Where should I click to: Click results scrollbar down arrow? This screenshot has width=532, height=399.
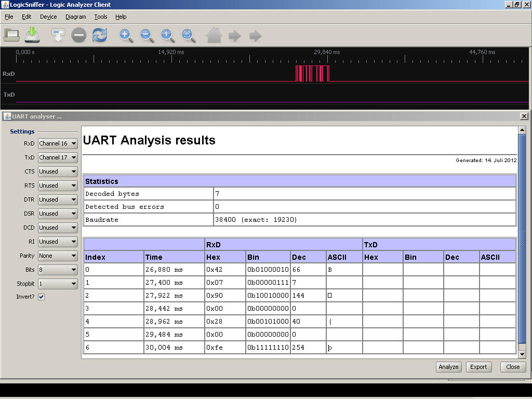522,354
